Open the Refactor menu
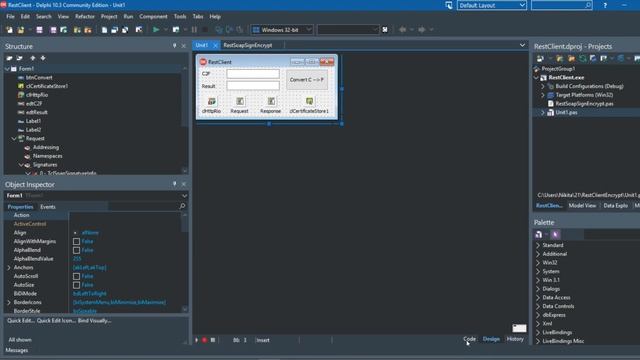This screenshot has width=640, height=360. (x=84, y=17)
